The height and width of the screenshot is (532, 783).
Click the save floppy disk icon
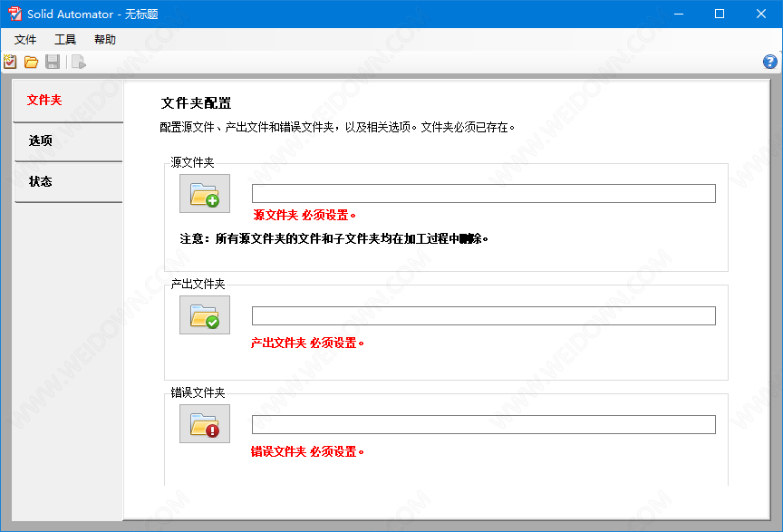[x=53, y=62]
